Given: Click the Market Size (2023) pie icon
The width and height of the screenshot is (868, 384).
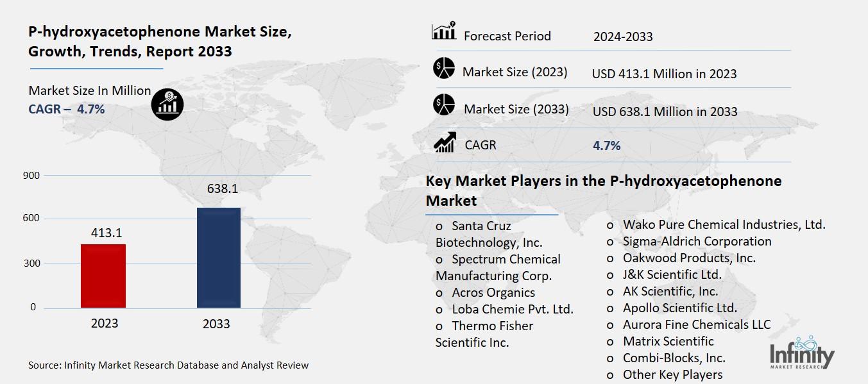Looking at the screenshot, I should point(443,69).
